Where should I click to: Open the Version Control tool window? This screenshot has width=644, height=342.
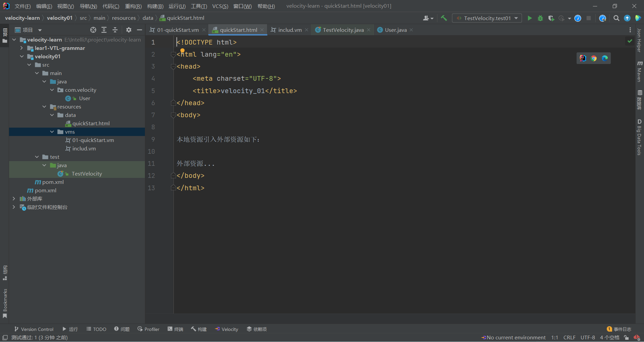click(x=34, y=329)
